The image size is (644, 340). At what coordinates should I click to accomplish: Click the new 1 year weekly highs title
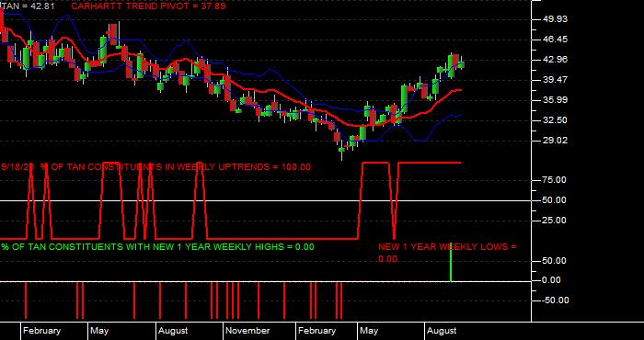(157, 247)
